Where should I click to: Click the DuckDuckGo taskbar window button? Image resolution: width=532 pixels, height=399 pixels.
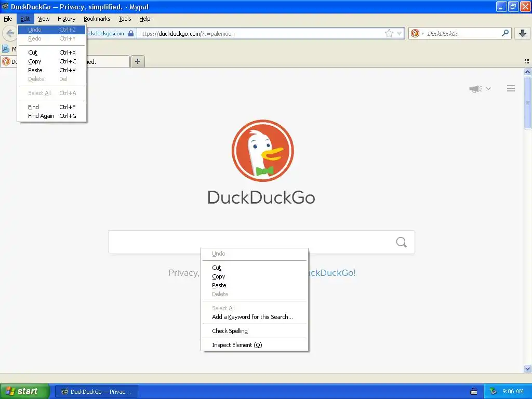pos(97,392)
